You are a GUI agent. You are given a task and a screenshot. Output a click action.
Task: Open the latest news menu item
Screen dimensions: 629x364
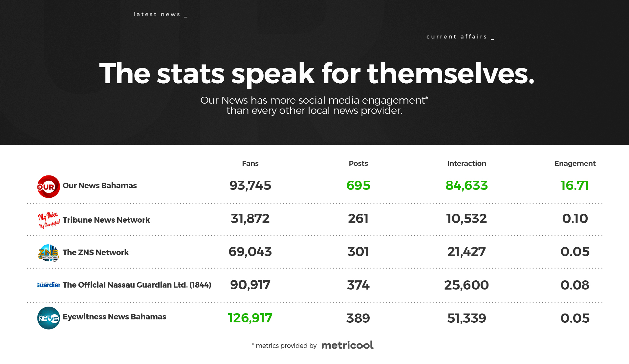[157, 14]
